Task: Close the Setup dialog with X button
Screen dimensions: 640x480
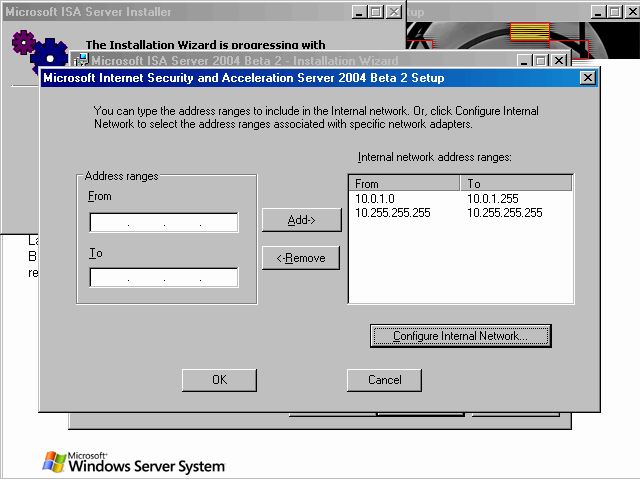Action: 587,77
